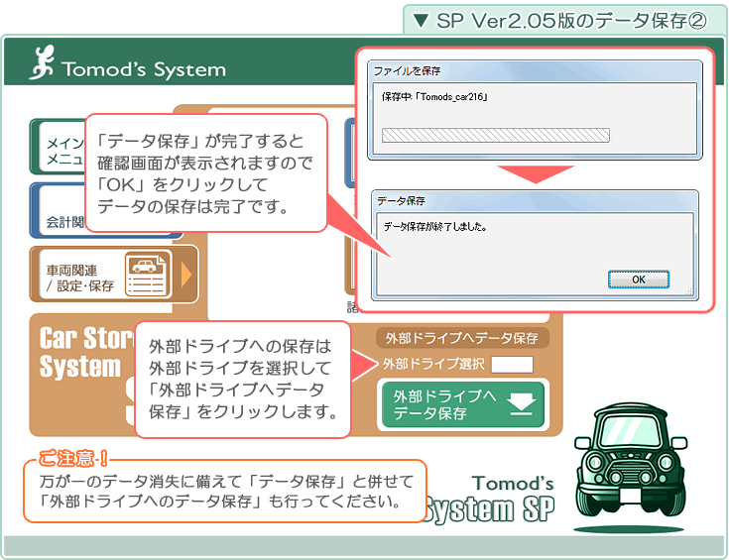Click the ファイルを保存 dialog title bar
Screen dimensions: 729x560
click(535, 71)
